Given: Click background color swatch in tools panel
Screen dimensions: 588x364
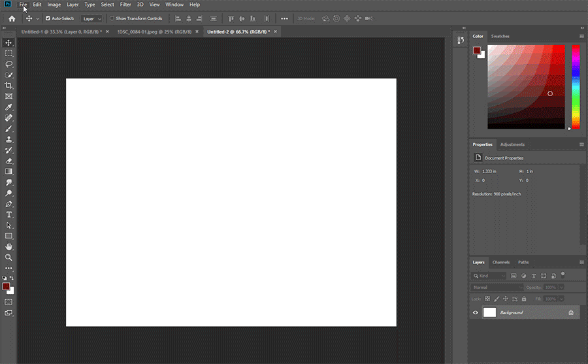Looking at the screenshot, I should [x=12, y=291].
